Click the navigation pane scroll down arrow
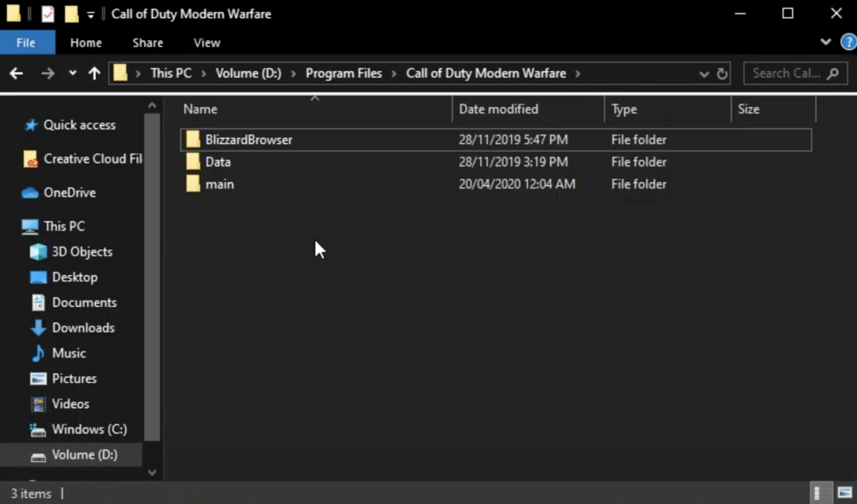The width and height of the screenshot is (857, 504). click(x=152, y=472)
